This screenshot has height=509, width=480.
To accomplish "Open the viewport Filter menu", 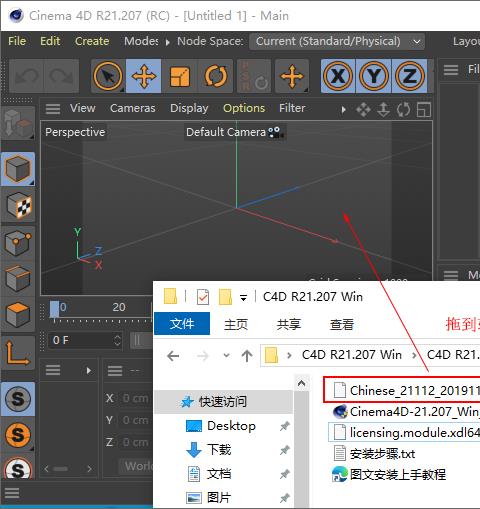I will point(292,108).
